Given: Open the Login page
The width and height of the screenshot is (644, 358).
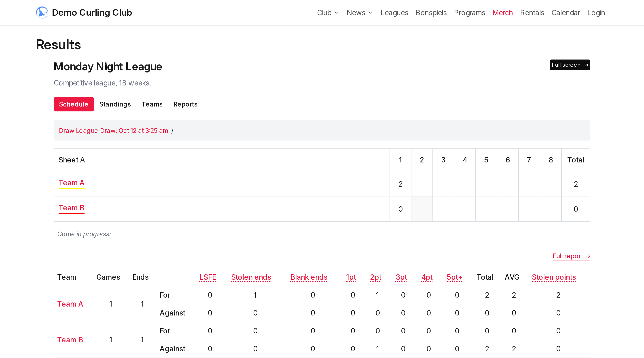Looking at the screenshot, I should 596,13.
